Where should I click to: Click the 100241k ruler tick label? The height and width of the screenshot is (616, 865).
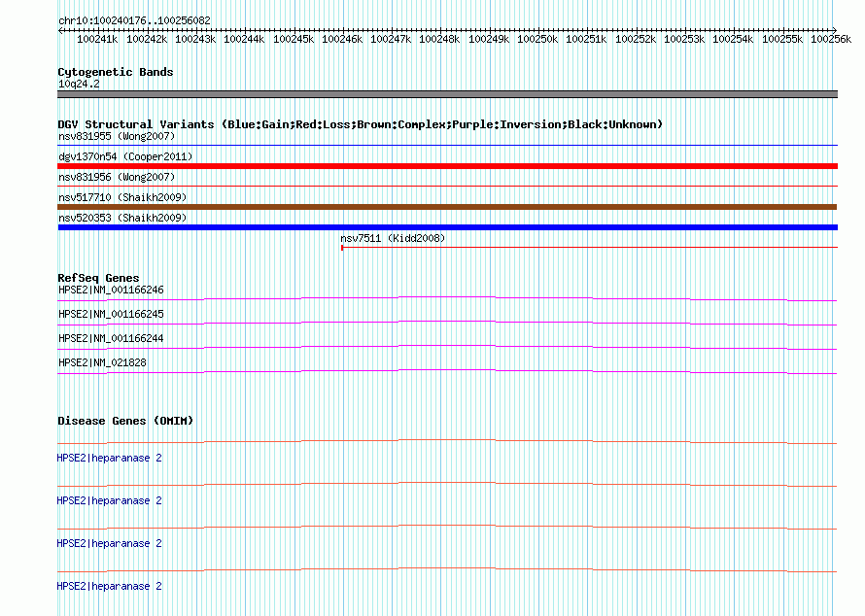[97, 39]
